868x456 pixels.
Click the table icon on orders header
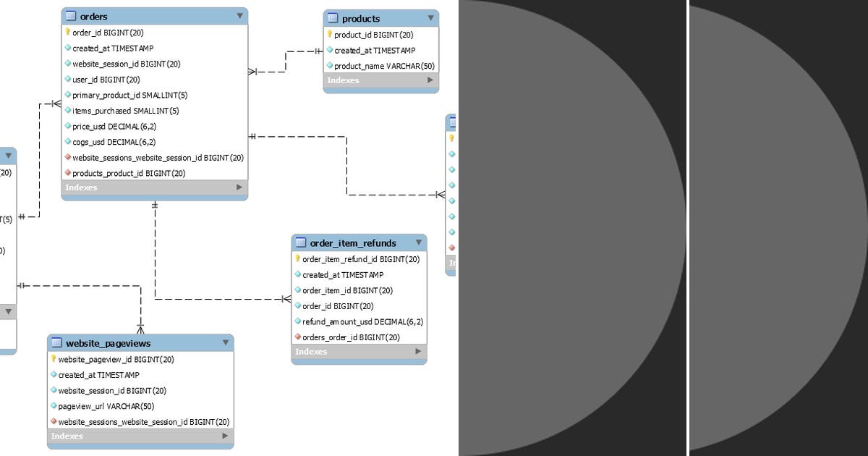pyautogui.click(x=71, y=16)
